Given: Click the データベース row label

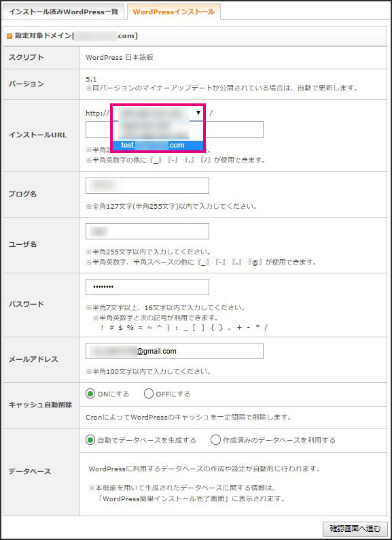Looking at the screenshot, I should [30, 471].
